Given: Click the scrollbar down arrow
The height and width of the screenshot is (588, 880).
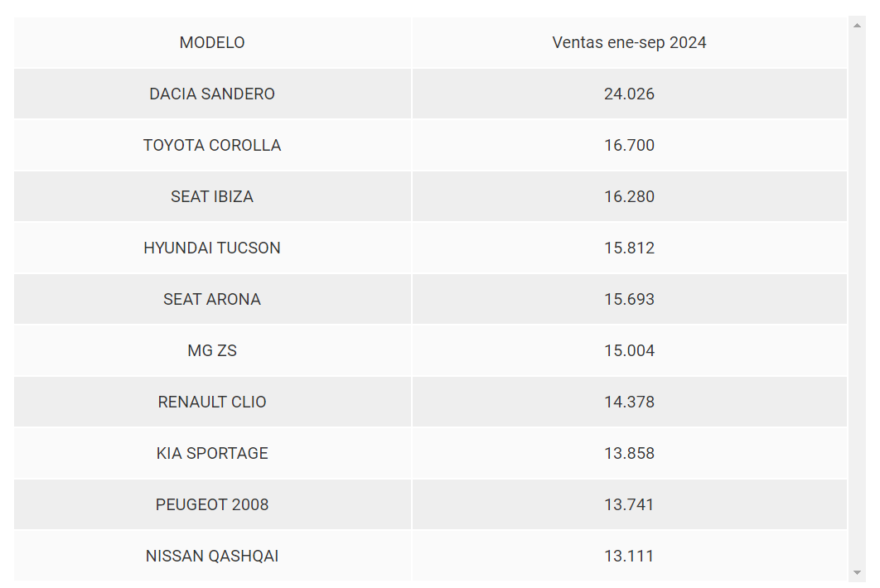Looking at the screenshot, I should [x=857, y=573].
